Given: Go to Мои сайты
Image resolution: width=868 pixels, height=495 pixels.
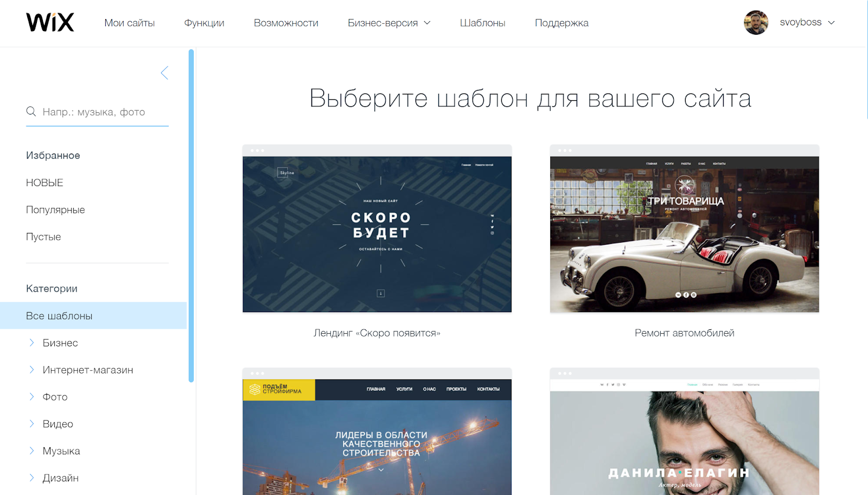Looking at the screenshot, I should pos(130,23).
